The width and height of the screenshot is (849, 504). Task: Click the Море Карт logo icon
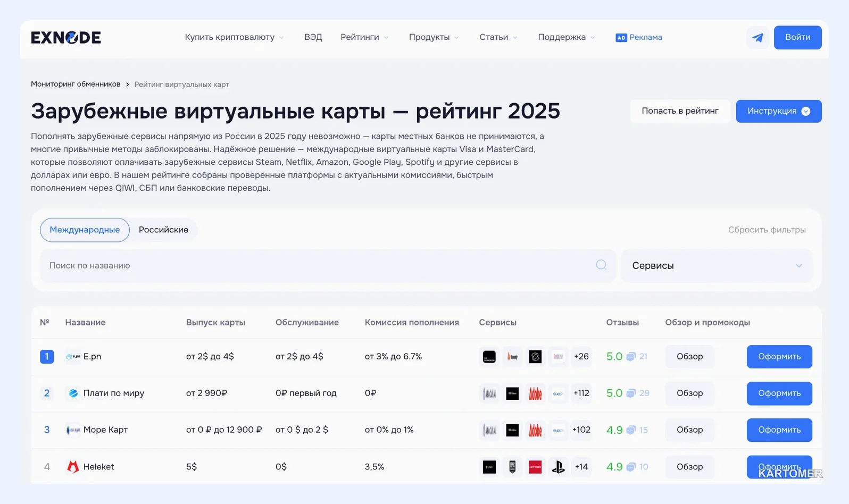click(73, 430)
